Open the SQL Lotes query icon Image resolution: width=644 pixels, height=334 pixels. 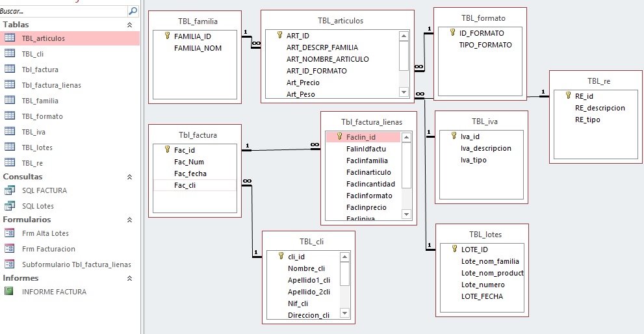click(10, 206)
